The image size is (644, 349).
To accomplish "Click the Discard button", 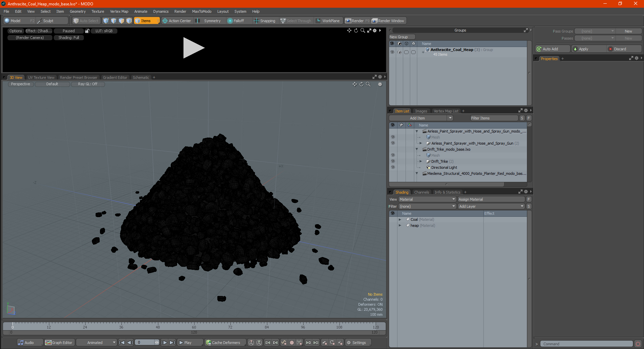I will click(624, 49).
